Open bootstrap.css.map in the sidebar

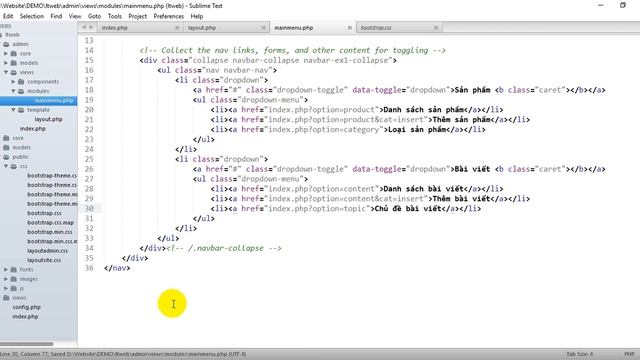pos(51,222)
